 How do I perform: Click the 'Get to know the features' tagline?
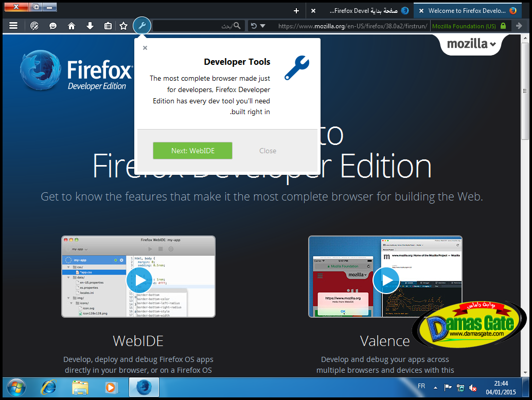point(261,196)
